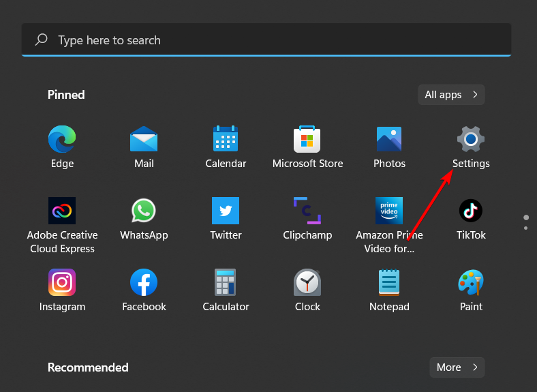This screenshot has height=392, width=537.
Task: Launch the Mail app
Action: click(144, 139)
